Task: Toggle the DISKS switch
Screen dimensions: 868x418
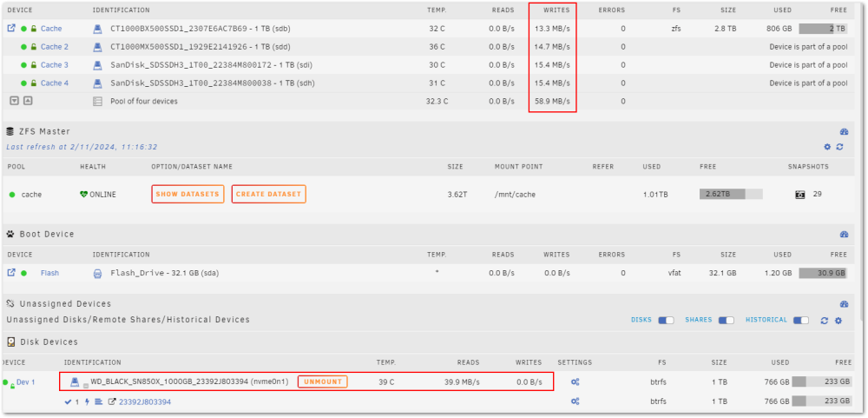Action: tap(666, 321)
